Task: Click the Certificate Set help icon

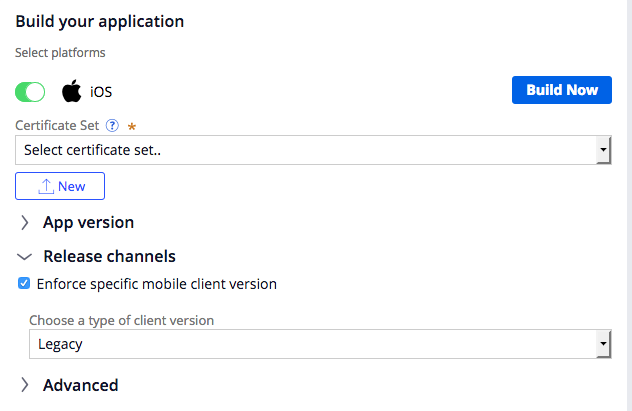Action: (112, 126)
